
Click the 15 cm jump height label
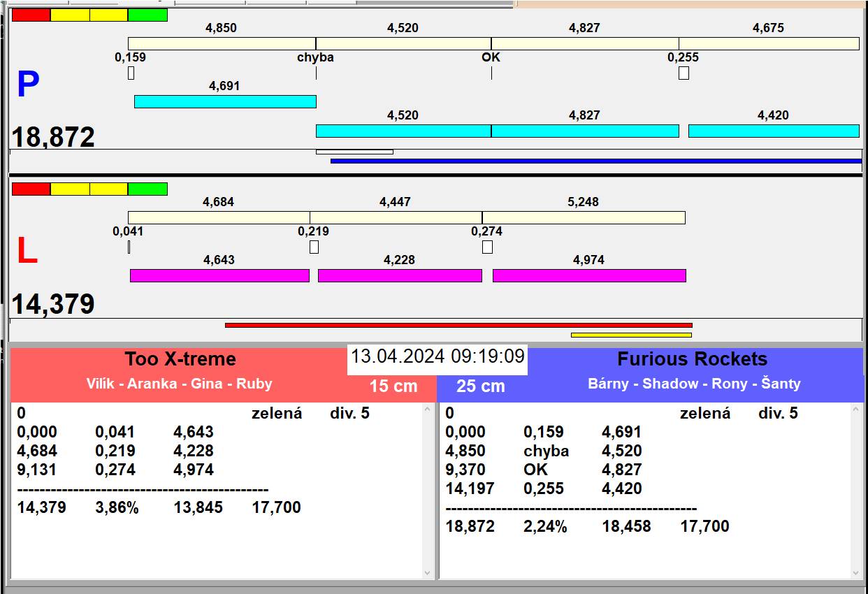[x=393, y=386]
